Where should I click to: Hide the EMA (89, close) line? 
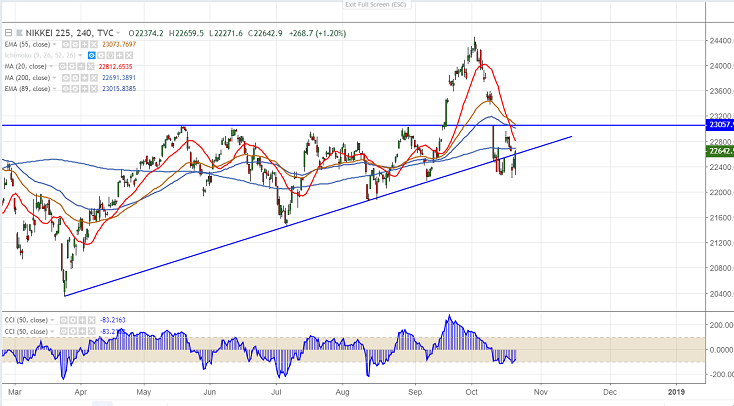(66, 89)
